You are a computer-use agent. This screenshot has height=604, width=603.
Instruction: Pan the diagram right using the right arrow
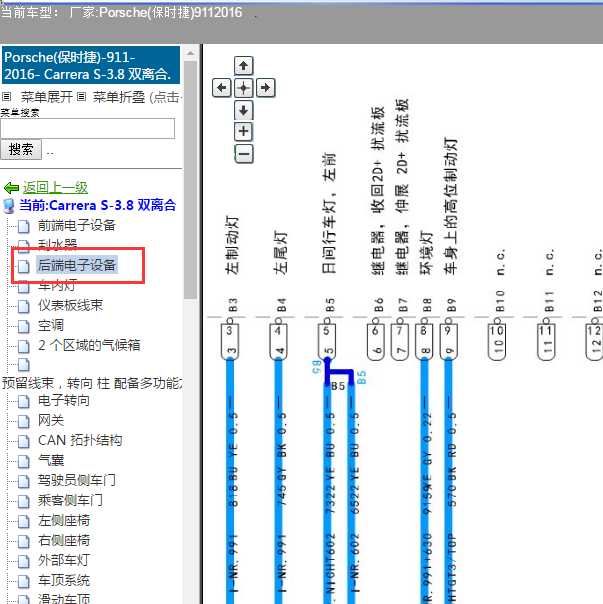(x=265, y=88)
